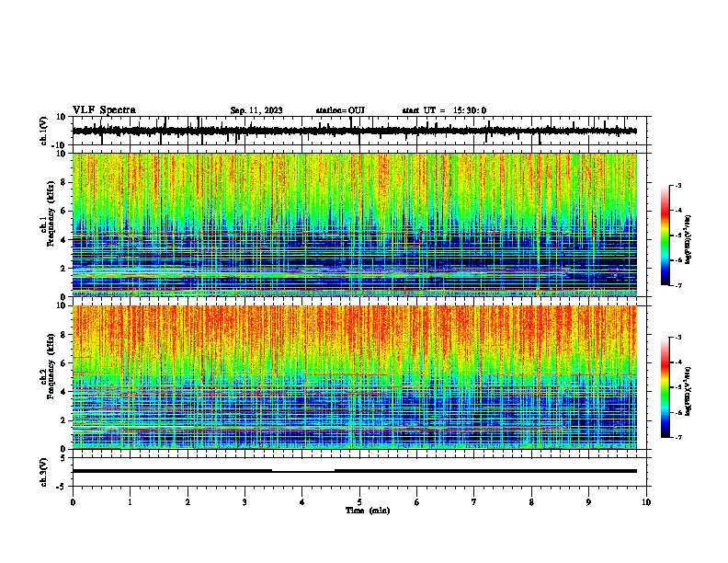Click the "4" tick on ch.2 frequency axis
Viewport: 728px width, 563px height.
63,392
